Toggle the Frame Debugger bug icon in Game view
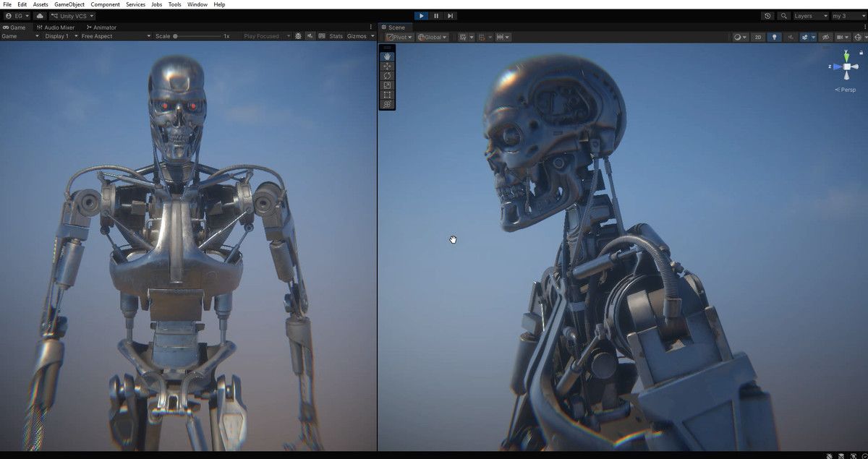 pos(298,36)
